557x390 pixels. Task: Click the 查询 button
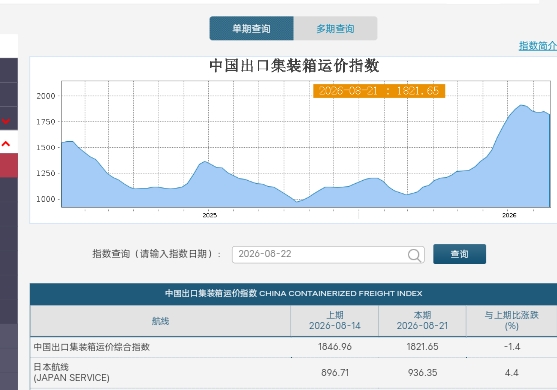coord(459,254)
